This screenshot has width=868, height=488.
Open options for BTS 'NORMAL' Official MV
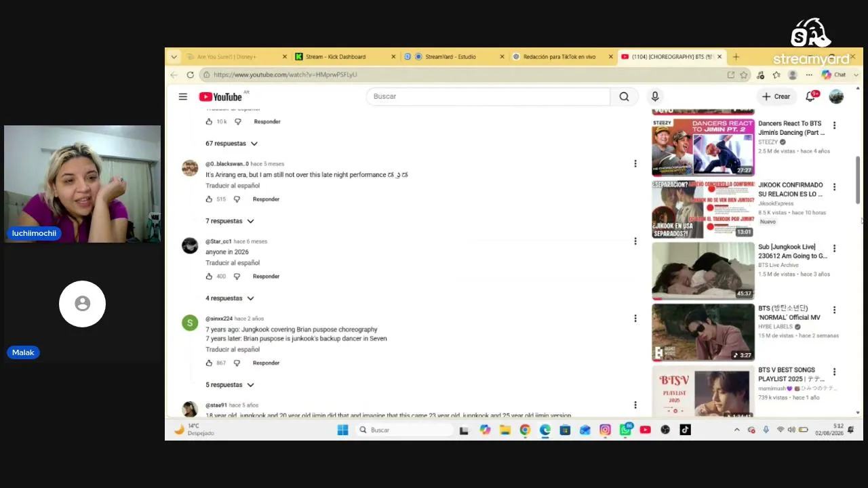tap(835, 310)
